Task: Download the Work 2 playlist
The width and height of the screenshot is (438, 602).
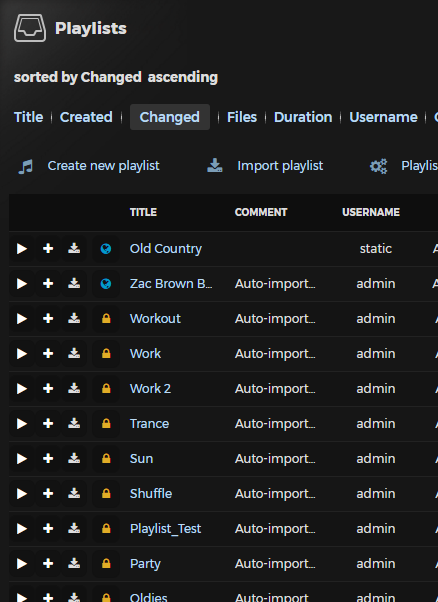Action: 74,389
